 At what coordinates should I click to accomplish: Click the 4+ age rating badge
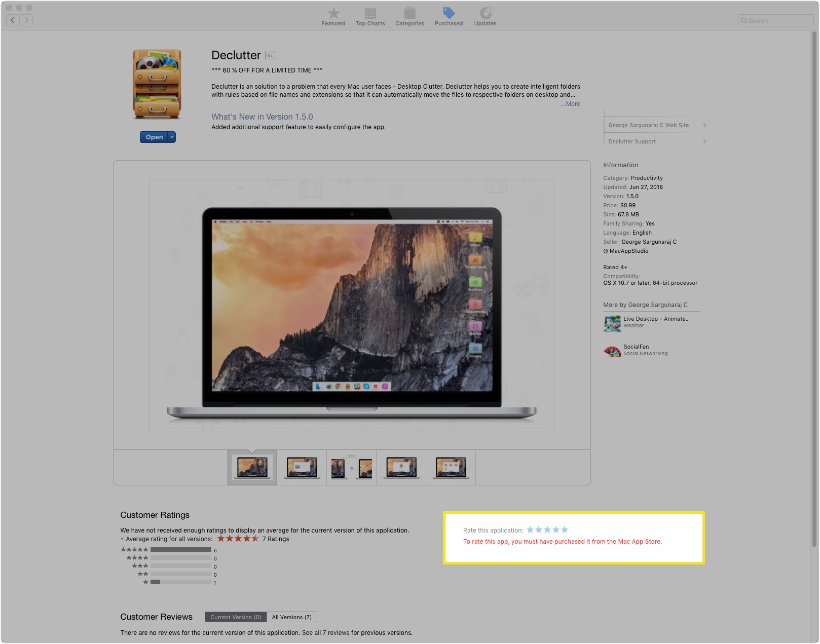coord(270,56)
